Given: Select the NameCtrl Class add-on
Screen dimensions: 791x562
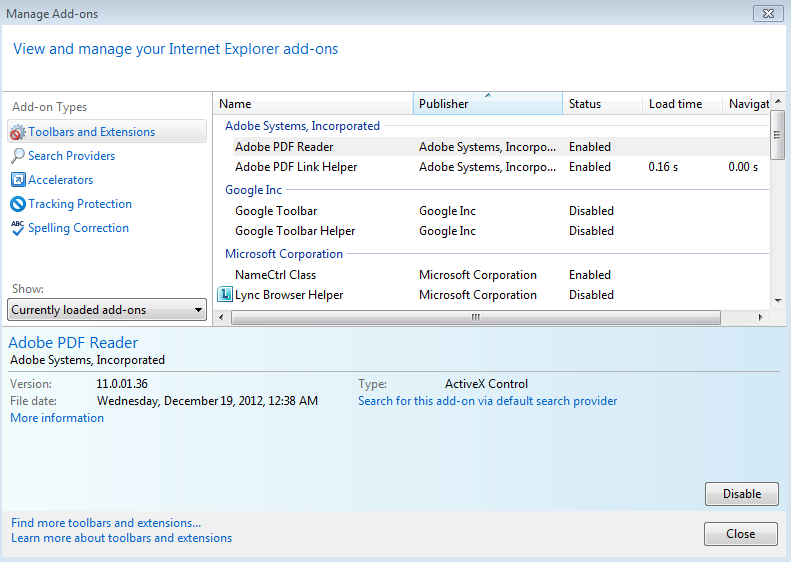Looking at the screenshot, I should (x=275, y=275).
